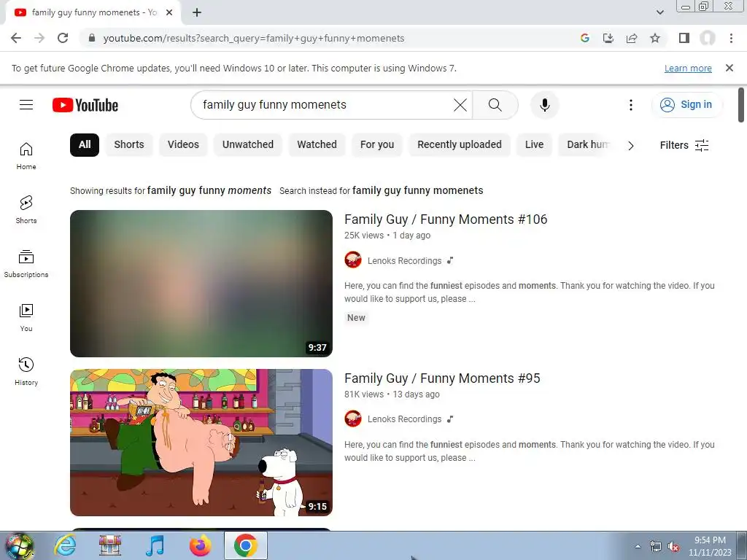Select the Videos filter chip
Screen dimensions: 747x560
point(183,145)
